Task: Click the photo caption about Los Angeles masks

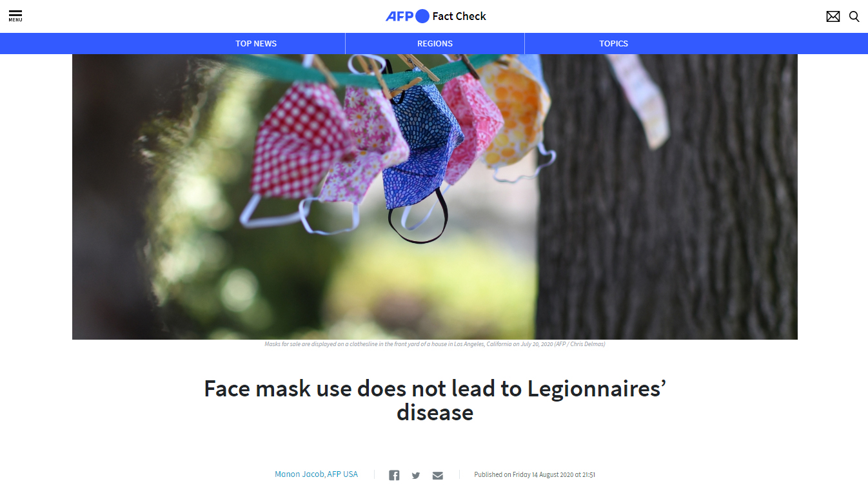Action: (x=435, y=344)
